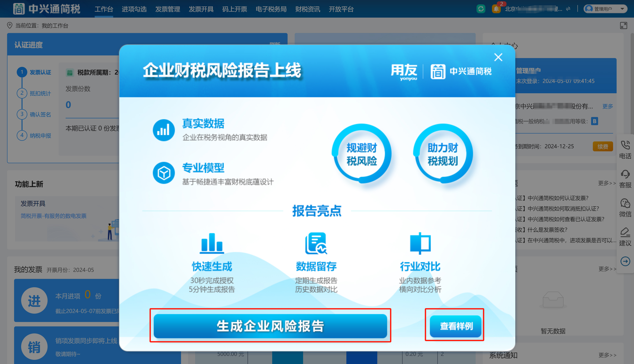Click 生成企业风险报告 button
The width and height of the screenshot is (634, 364).
270,326
